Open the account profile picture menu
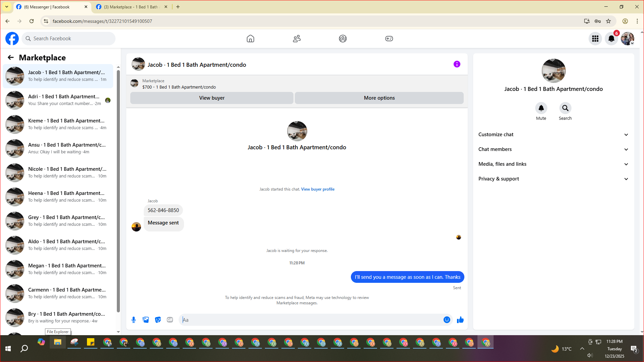The image size is (644, 362). 628,39
